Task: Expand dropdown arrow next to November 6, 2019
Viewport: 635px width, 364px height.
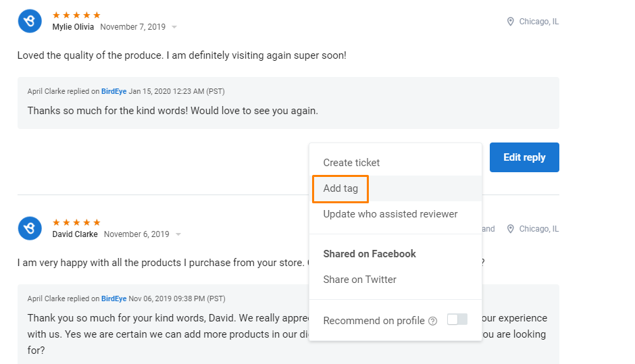Action: 178,234
